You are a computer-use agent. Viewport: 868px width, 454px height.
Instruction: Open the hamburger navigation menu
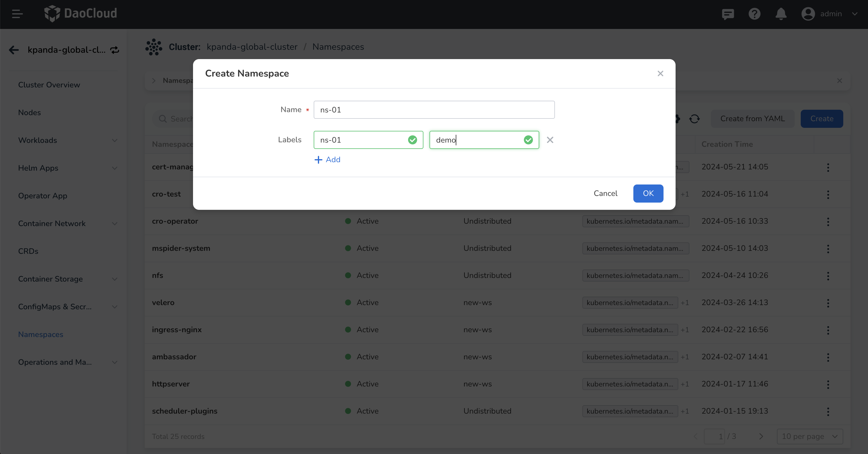[17, 14]
